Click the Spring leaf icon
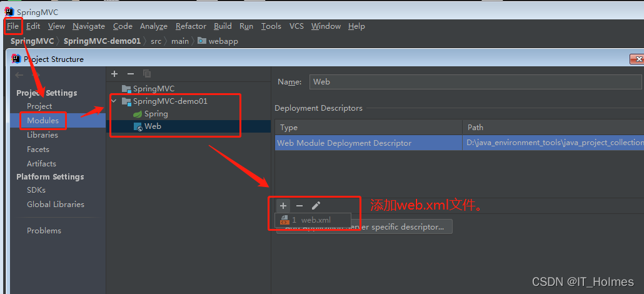644x294 pixels. tap(138, 114)
